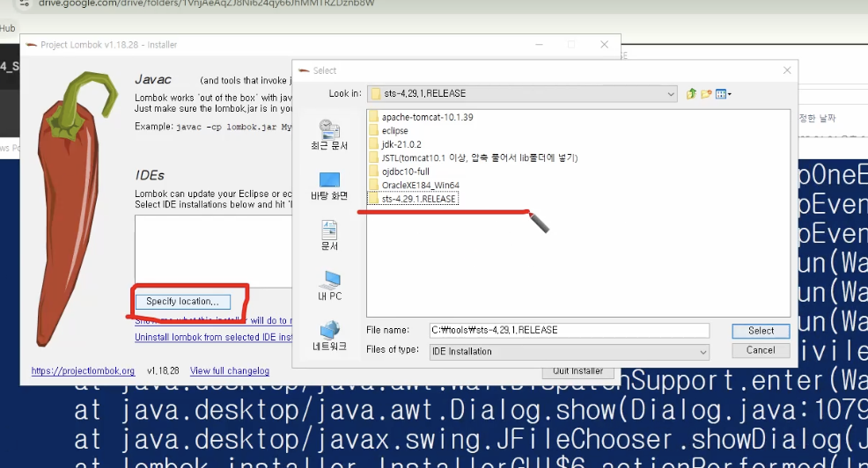The image size is (868, 468).
Task: Select the ojdbc10-full folder icon
Action: pos(373,172)
